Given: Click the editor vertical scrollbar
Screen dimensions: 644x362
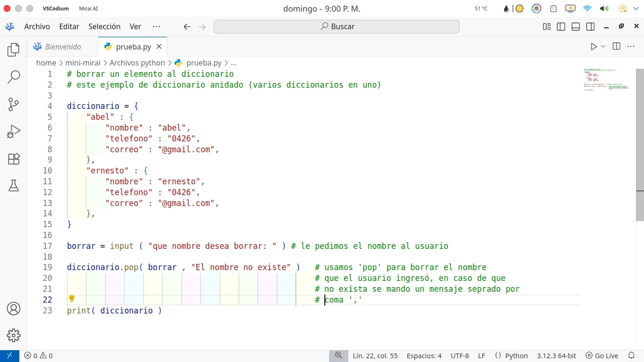Looking at the screenshot, I should [640, 145].
